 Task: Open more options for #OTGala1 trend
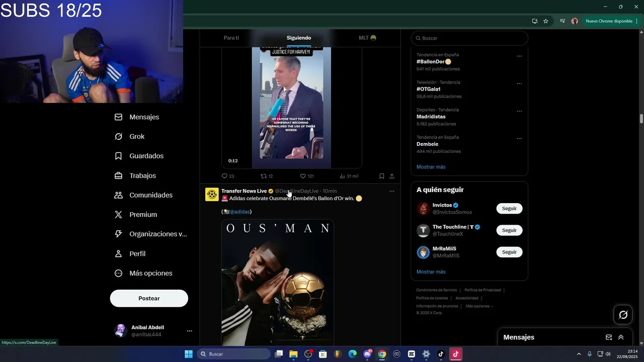click(x=519, y=84)
